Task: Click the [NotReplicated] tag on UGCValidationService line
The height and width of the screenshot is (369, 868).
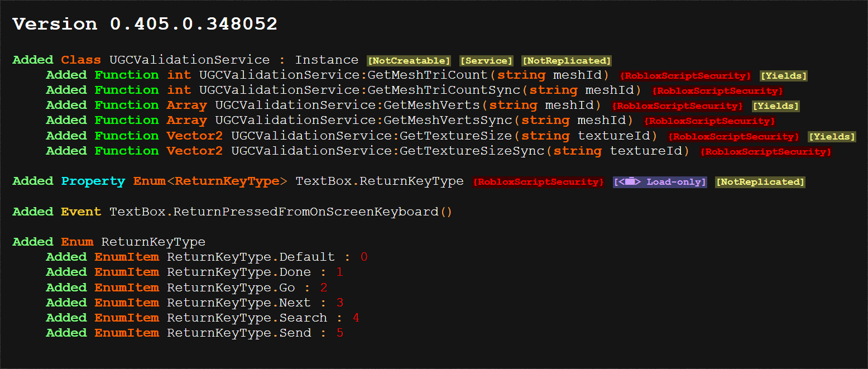Action: [x=567, y=60]
